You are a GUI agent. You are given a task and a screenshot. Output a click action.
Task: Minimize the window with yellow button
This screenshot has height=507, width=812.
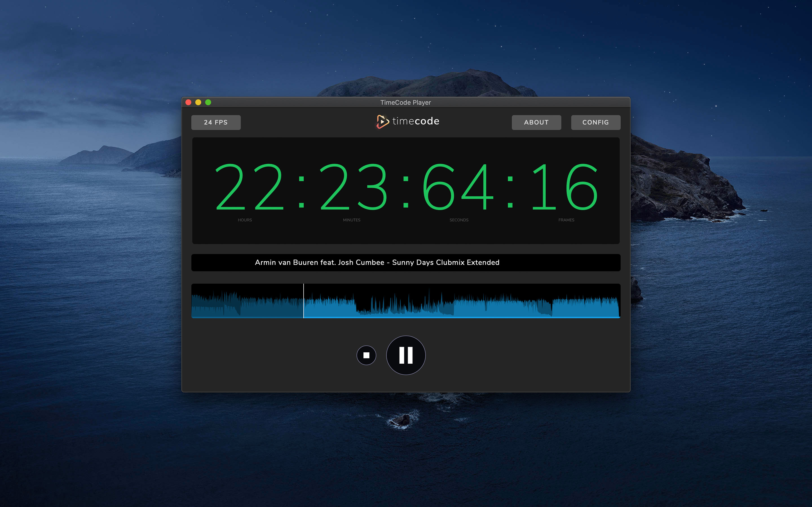tap(198, 102)
